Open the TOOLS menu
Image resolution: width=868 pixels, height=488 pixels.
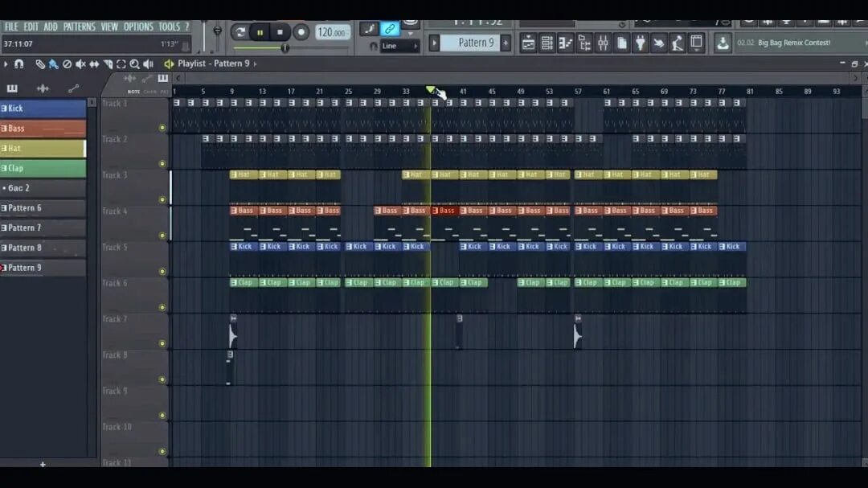click(x=170, y=27)
